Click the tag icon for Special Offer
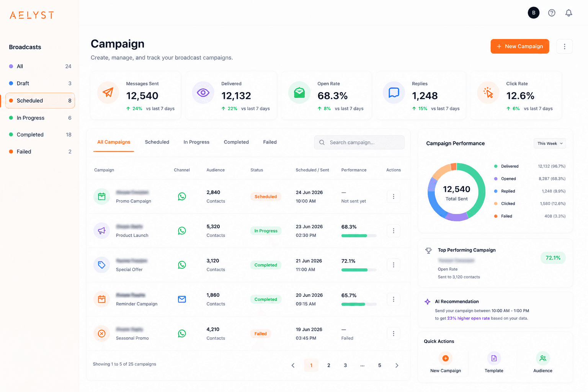Screen dimensions: 588x392 [101, 265]
